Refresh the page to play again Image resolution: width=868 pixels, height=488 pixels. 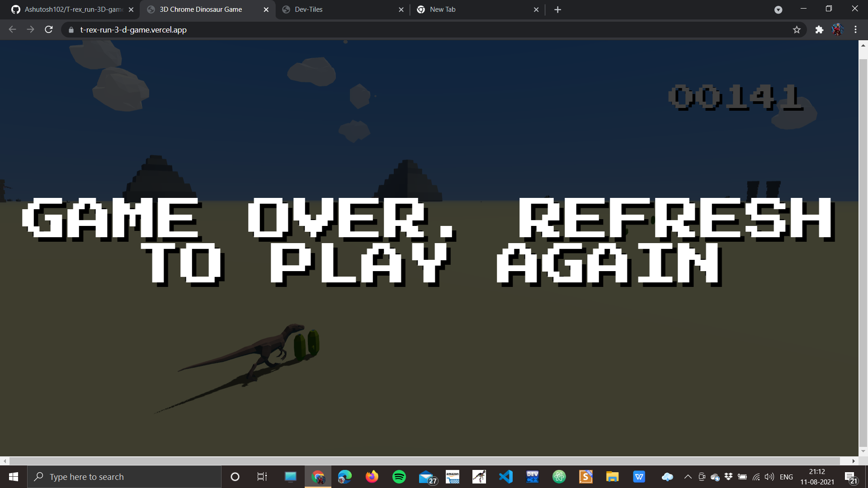(48, 29)
